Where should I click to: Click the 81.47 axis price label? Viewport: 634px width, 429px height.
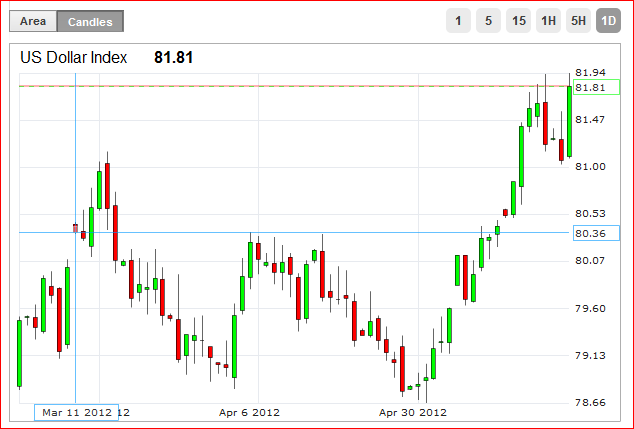coord(591,119)
